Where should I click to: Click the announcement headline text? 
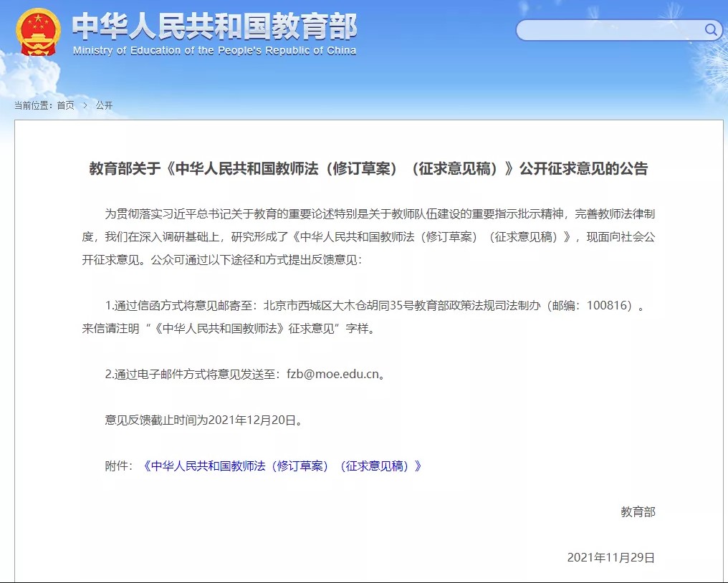coord(368,169)
